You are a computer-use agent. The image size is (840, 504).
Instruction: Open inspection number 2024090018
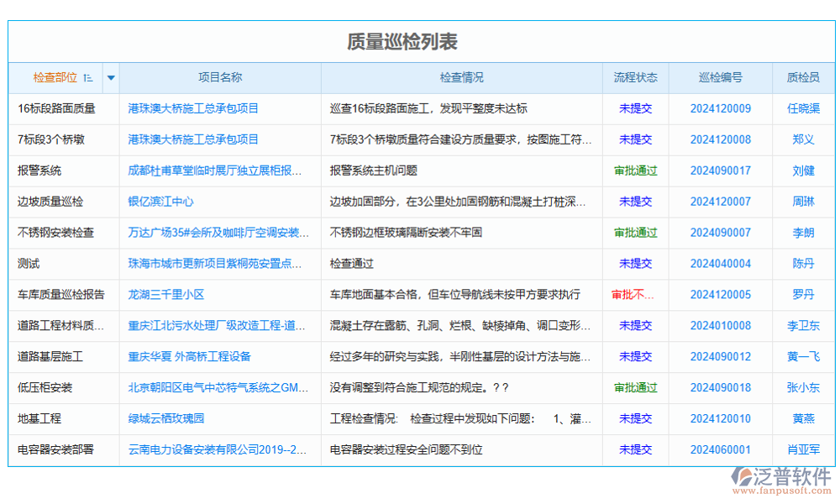(x=719, y=387)
